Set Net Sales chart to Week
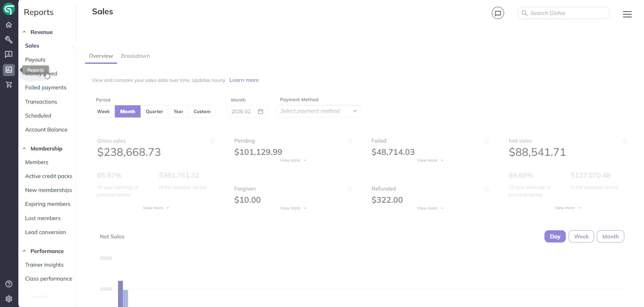644x307 pixels. click(581, 236)
